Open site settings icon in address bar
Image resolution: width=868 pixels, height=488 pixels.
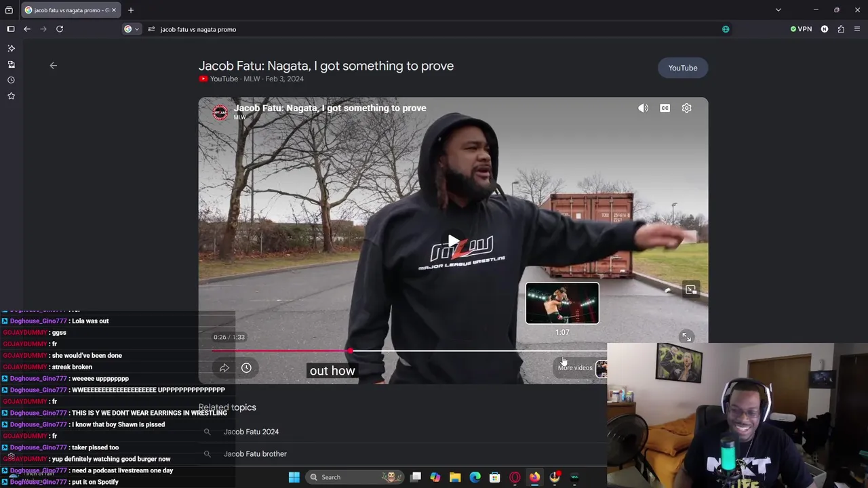[x=151, y=29]
